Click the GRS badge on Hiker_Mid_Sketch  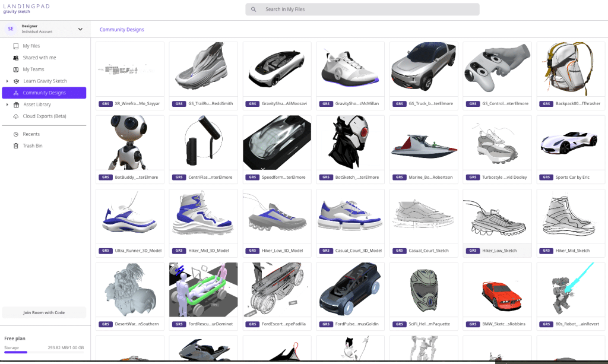click(546, 251)
